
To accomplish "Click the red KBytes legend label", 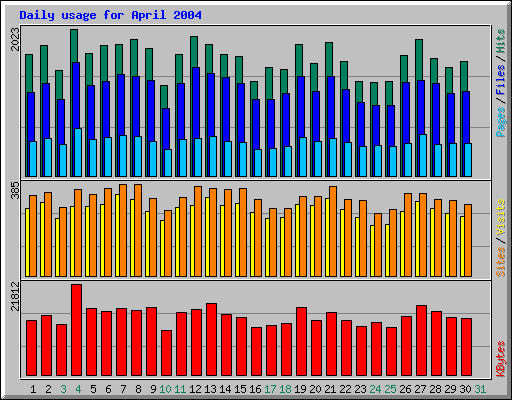I will coord(500,359).
